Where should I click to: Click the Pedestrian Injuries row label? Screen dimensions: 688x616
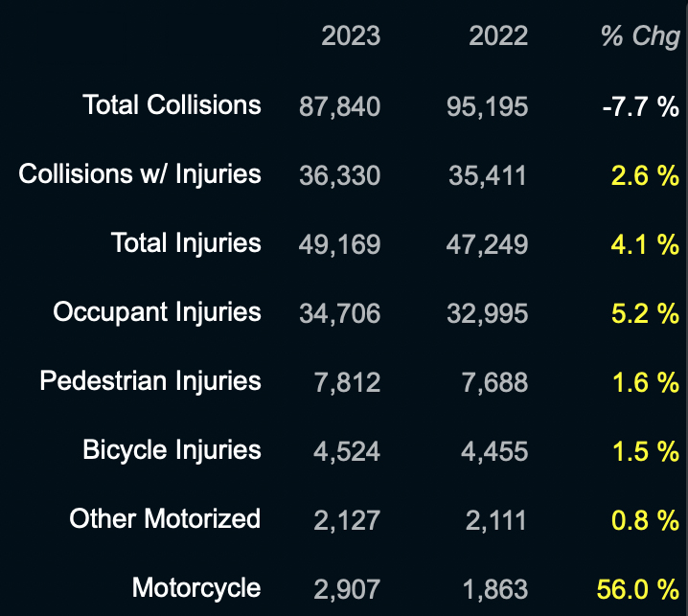(150, 380)
